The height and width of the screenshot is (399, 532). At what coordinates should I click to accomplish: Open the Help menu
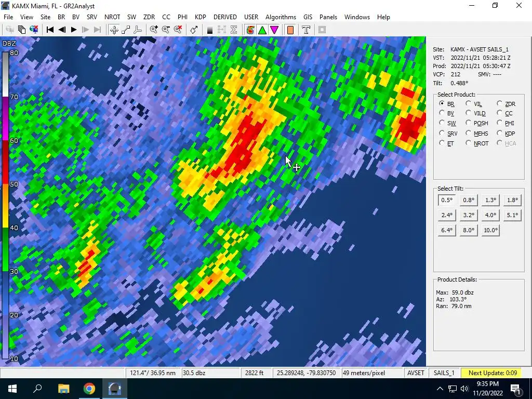(383, 17)
